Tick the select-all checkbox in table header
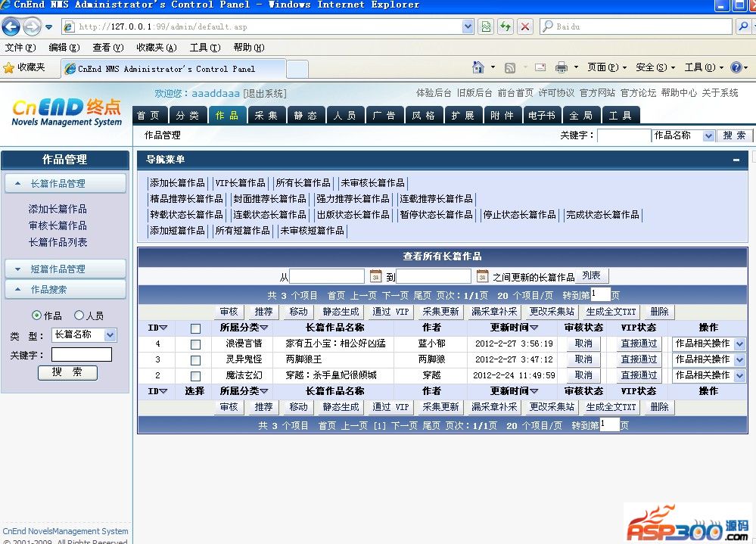Viewport: 756px width, 544px height. [x=195, y=328]
